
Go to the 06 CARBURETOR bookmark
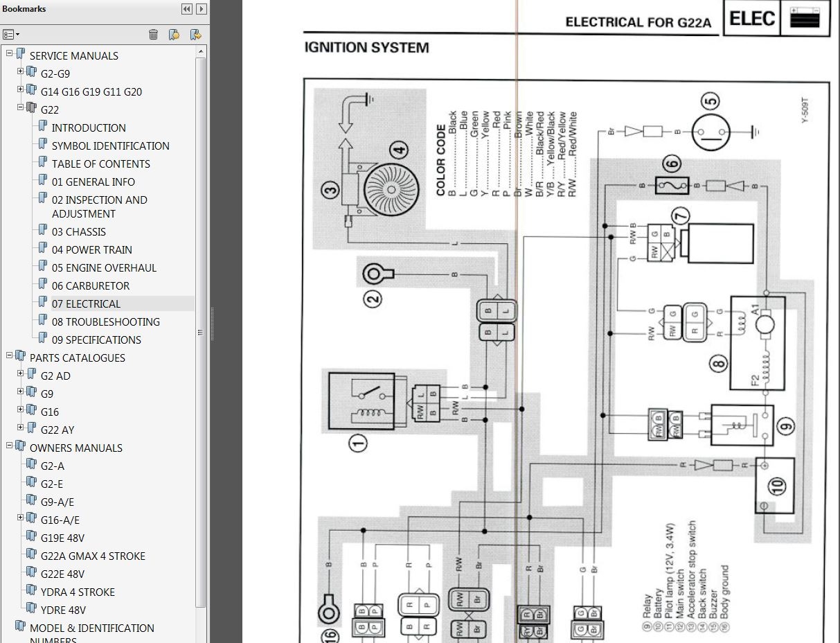[x=90, y=285]
